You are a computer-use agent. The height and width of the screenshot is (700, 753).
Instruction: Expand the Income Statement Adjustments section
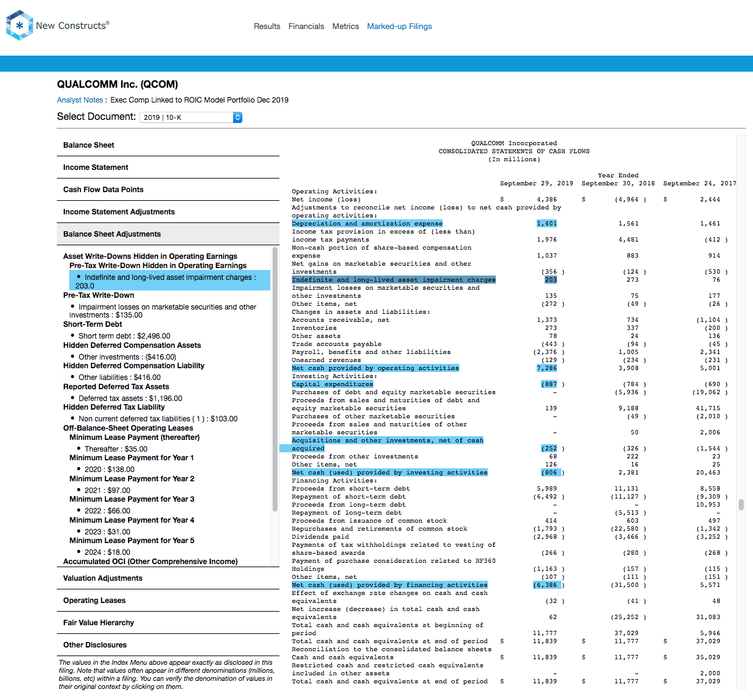click(168, 212)
